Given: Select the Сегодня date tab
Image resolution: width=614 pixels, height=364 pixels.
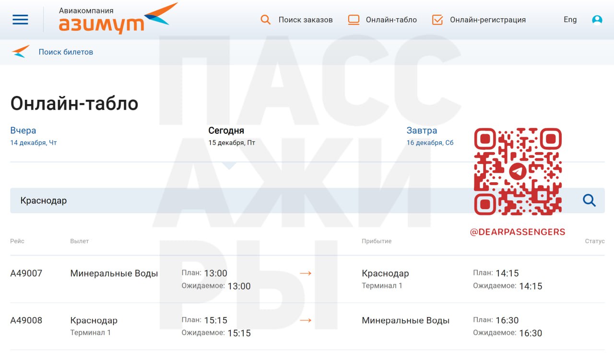Looking at the screenshot, I should (x=226, y=130).
